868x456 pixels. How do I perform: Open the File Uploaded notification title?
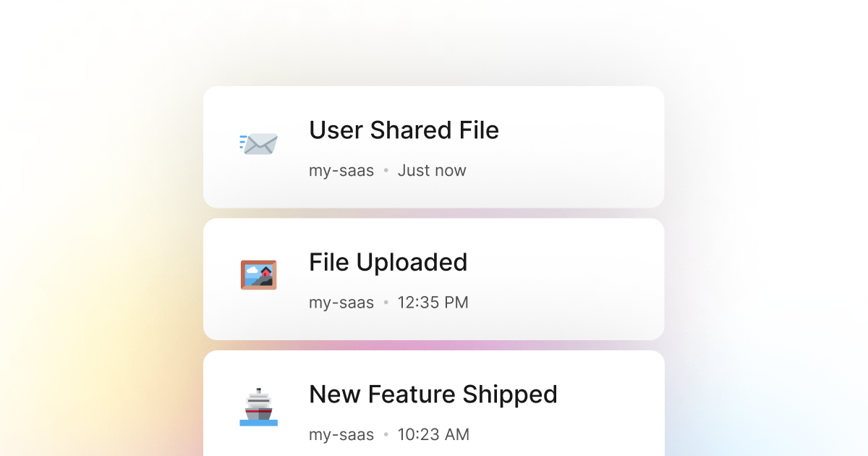388,262
